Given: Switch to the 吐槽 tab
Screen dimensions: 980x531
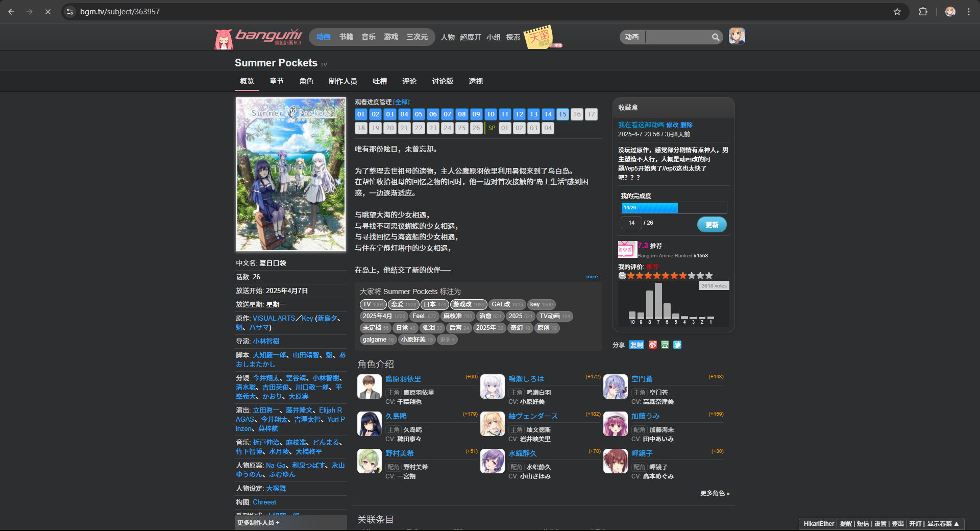Looking at the screenshot, I should pyautogui.click(x=380, y=81).
